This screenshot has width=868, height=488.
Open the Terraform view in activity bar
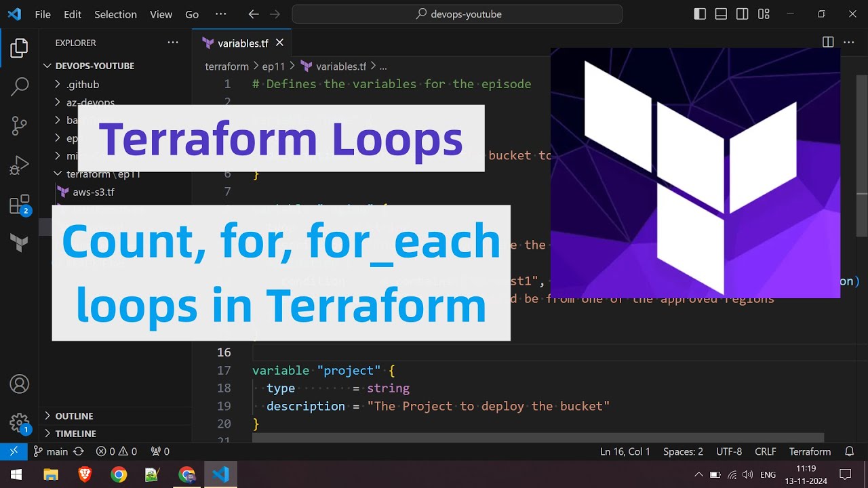coord(20,243)
